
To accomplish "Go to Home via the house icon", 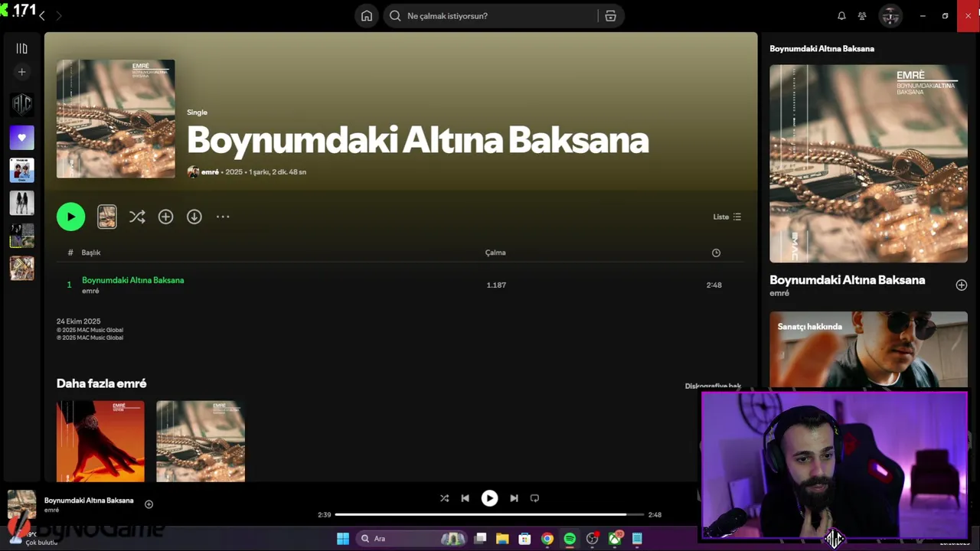I will [x=367, y=15].
